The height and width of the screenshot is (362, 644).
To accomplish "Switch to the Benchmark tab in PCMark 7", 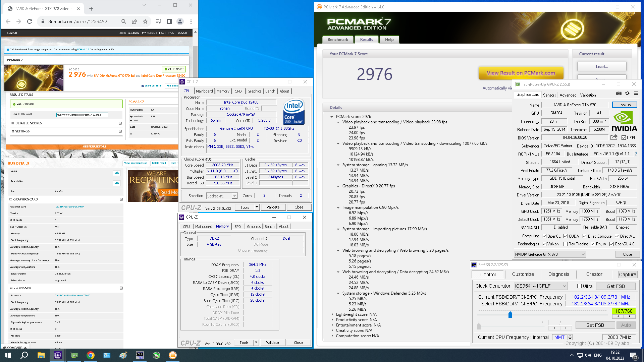I will point(338,40).
